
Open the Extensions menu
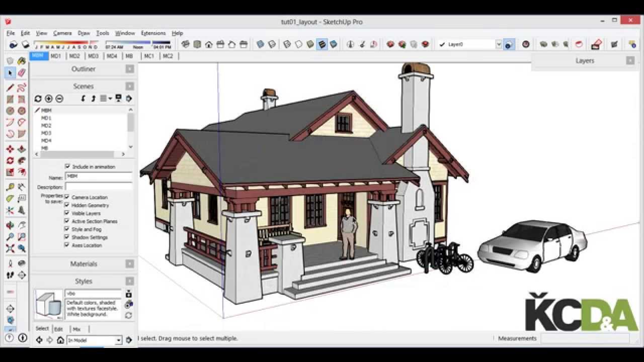click(153, 33)
